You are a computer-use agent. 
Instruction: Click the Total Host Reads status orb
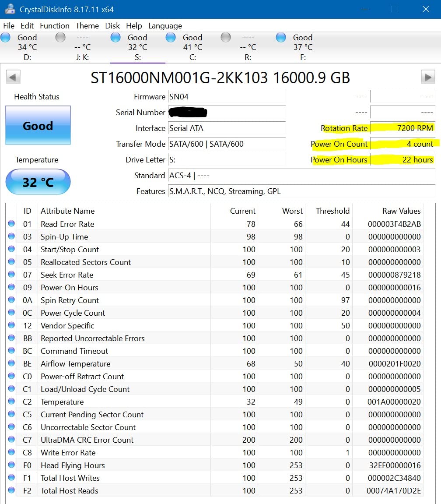(x=11, y=490)
